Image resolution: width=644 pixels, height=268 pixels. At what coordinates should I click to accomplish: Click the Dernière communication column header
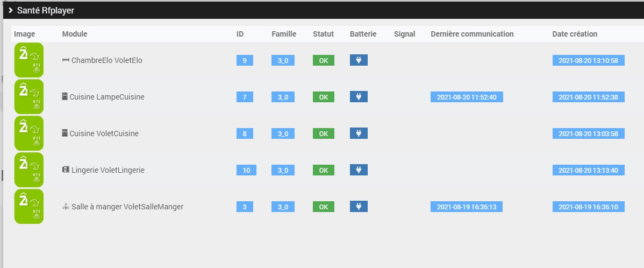click(472, 34)
